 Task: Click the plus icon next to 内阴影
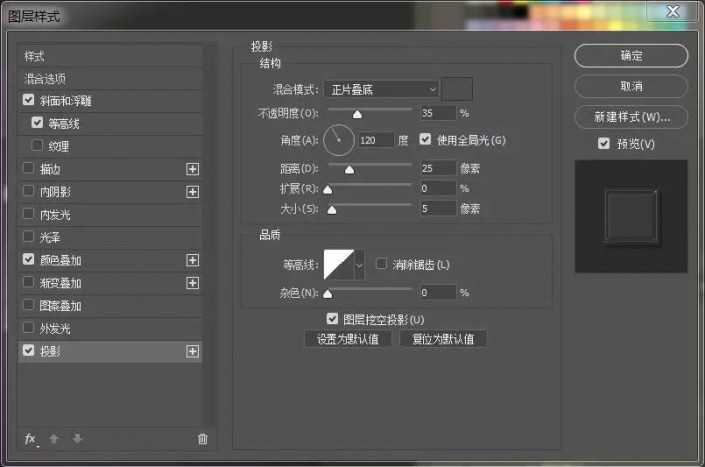point(193,191)
